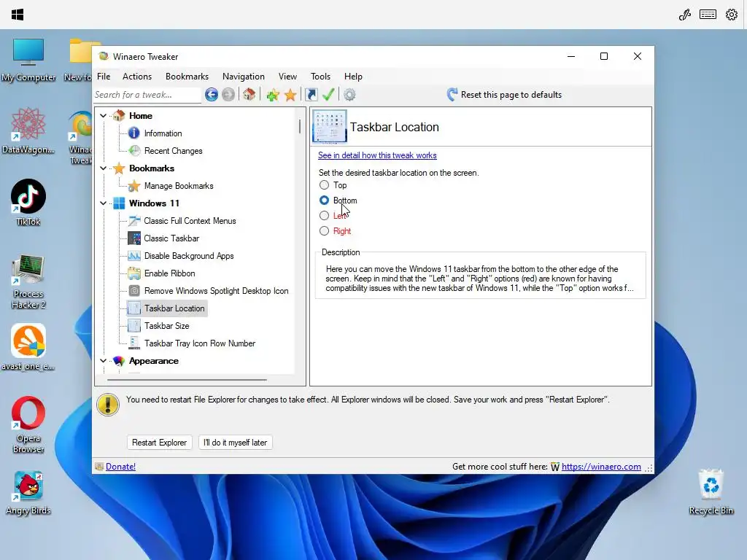
Task: Select the Top taskbar location radio
Action: [324, 184]
